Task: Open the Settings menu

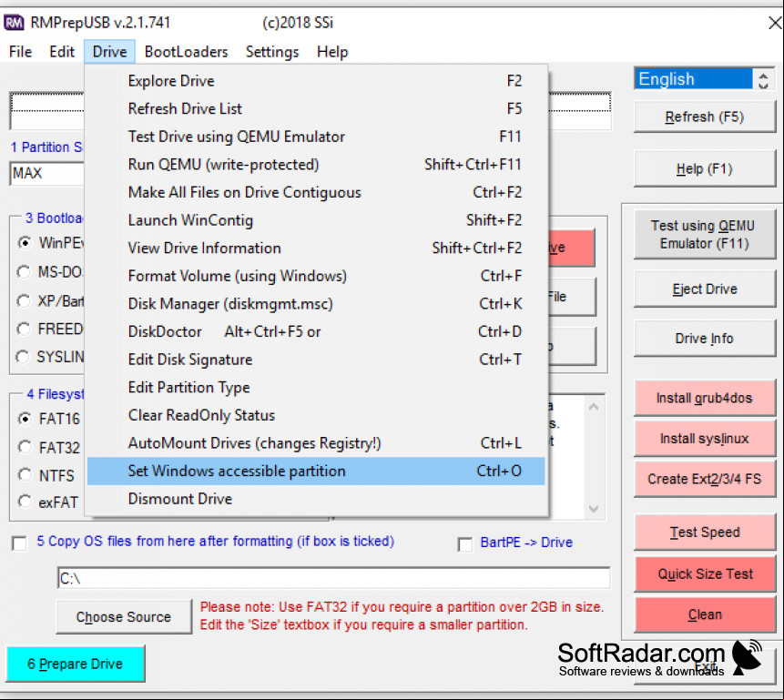Action: point(272,52)
